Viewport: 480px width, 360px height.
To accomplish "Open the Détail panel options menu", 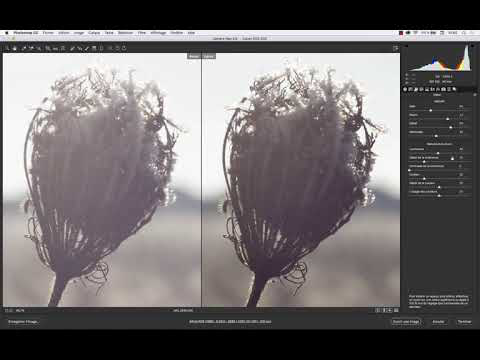I will click(x=475, y=95).
